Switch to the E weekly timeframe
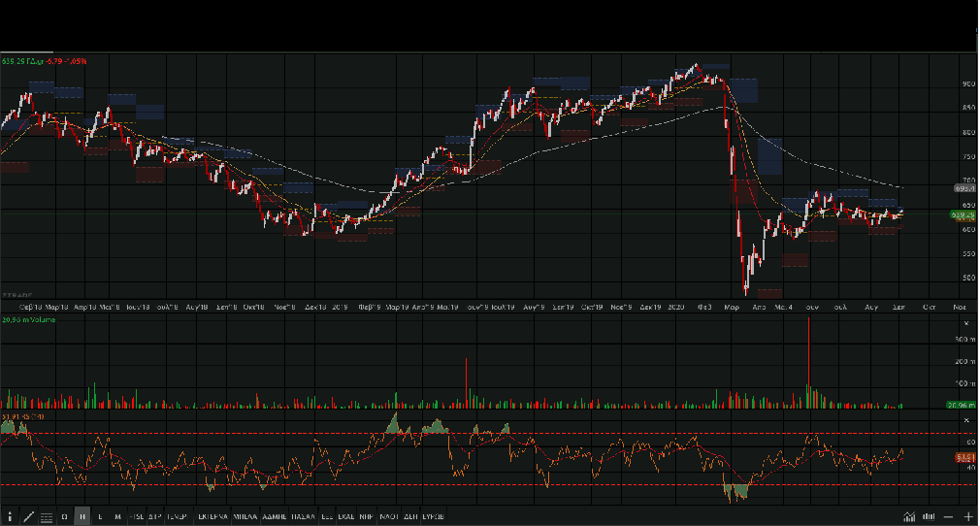 (x=100, y=516)
